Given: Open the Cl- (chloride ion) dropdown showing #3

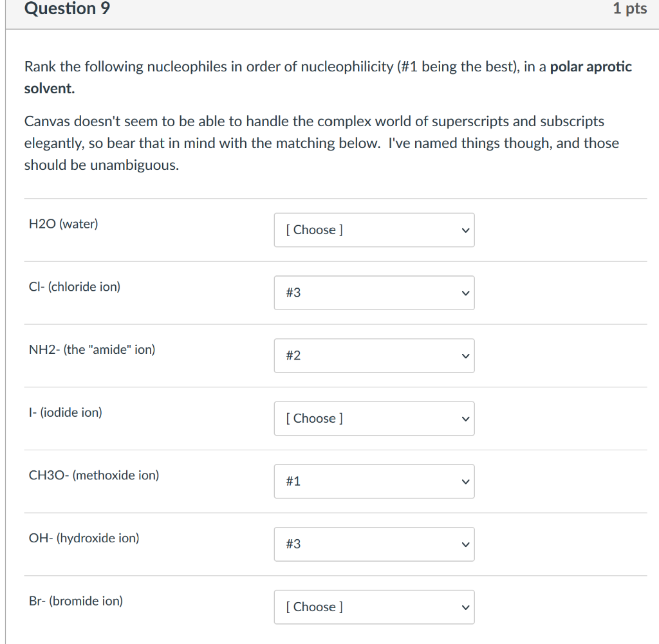Looking at the screenshot, I should (374, 293).
